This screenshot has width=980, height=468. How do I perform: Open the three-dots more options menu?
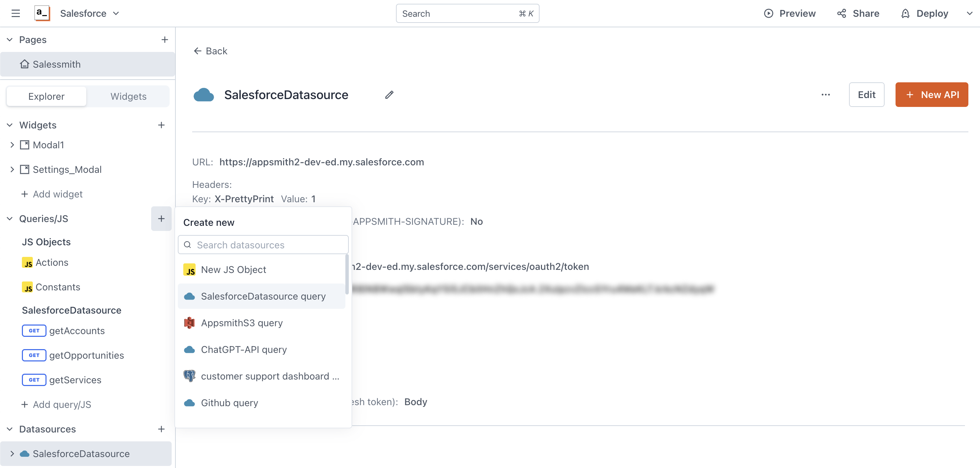coord(825,95)
